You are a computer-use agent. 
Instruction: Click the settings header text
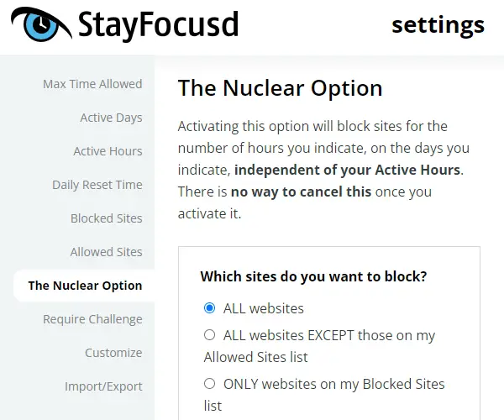pyautogui.click(x=438, y=26)
